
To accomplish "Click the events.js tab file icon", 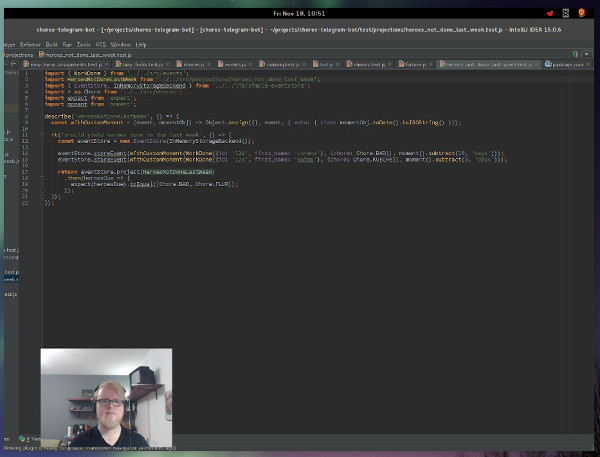I will (x=220, y=64).
